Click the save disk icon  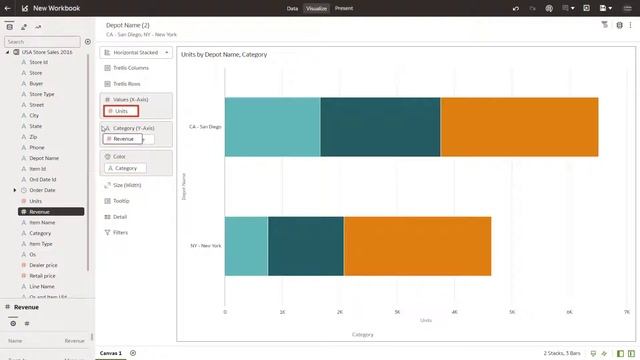pyautogui.click(x=603, y=8)
